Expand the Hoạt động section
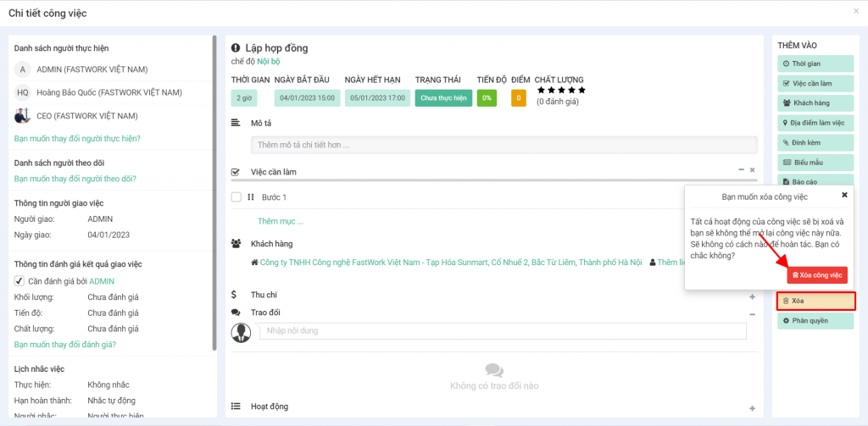The width and height of the screenshot is (868, 426). 752,408
